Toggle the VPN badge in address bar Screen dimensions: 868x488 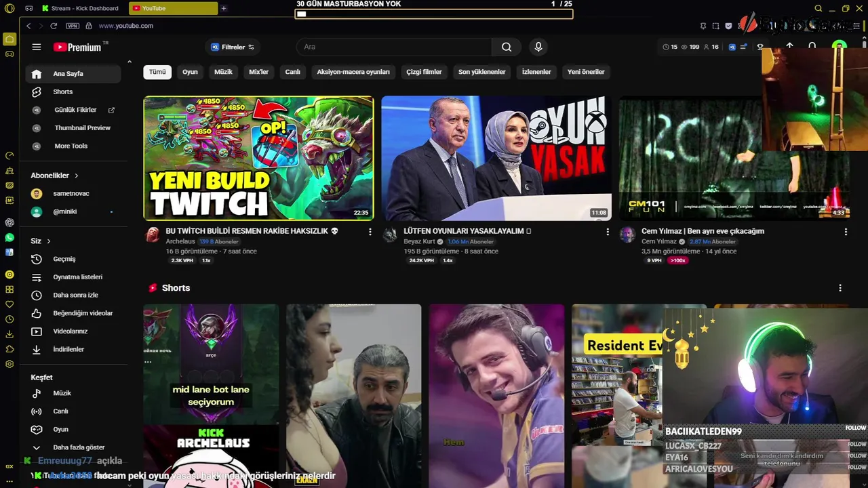point(73,26)
